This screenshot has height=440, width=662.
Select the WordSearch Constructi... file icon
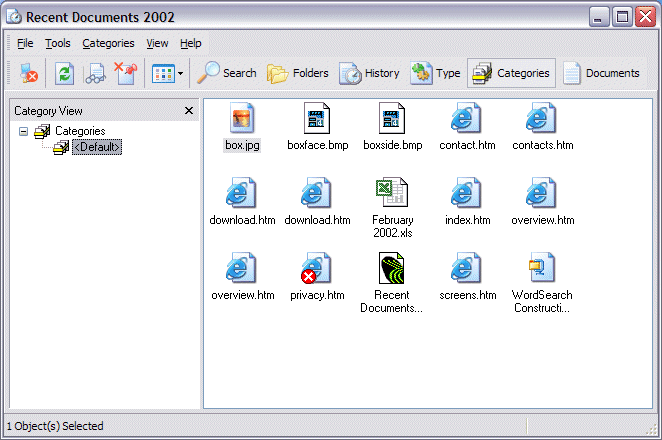[x=541, y=267]
